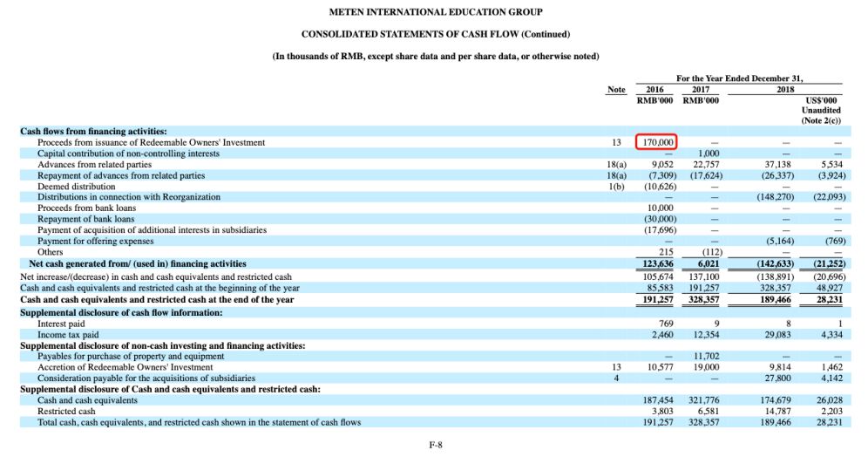The image size is (868, 457).
Task: Click the 11,702 payables value for 2017
Action: pyautogui.click(x=707, y=356)
